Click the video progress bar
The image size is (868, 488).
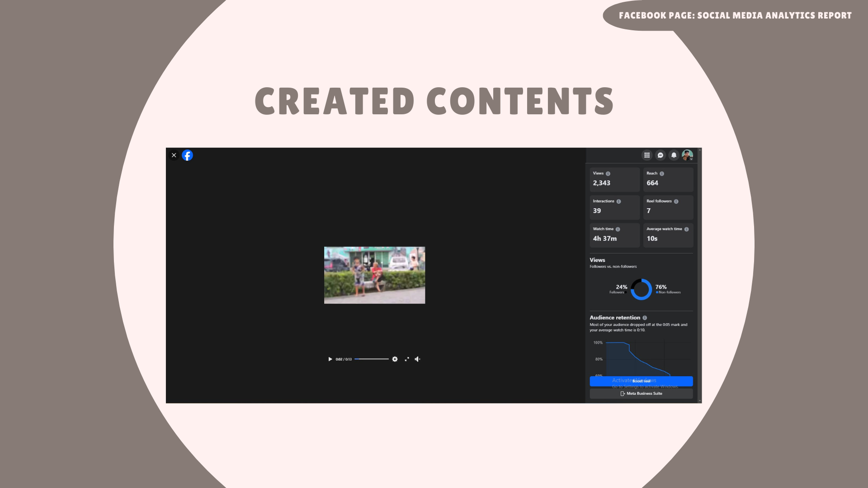click(x=372, y=359)
